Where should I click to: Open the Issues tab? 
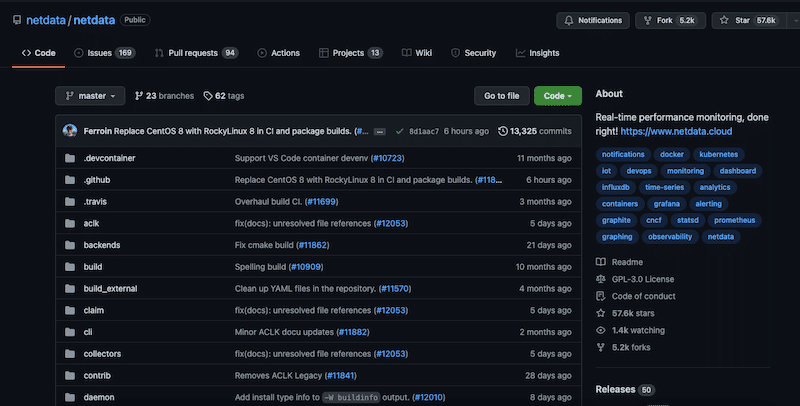click(105, 53)
